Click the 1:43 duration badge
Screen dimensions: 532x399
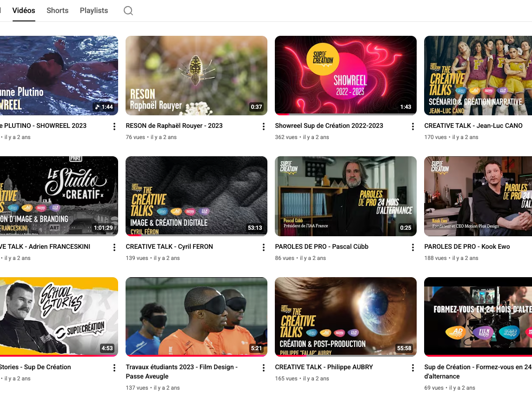click(406, 107)
